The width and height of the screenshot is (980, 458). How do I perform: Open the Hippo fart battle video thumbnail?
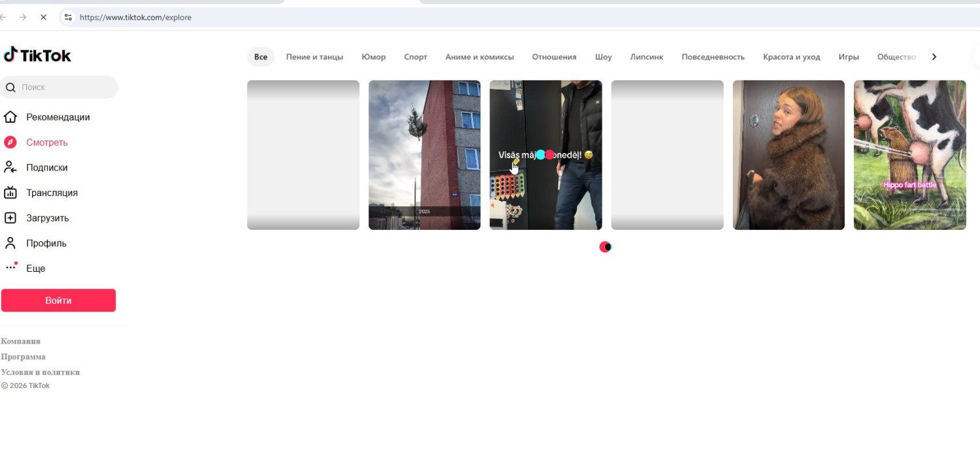point(909,155)
